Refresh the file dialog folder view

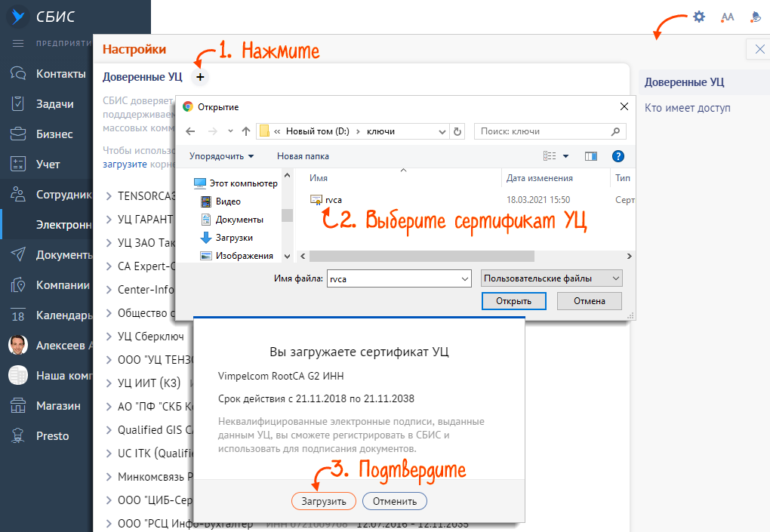[x=457, y=131]
